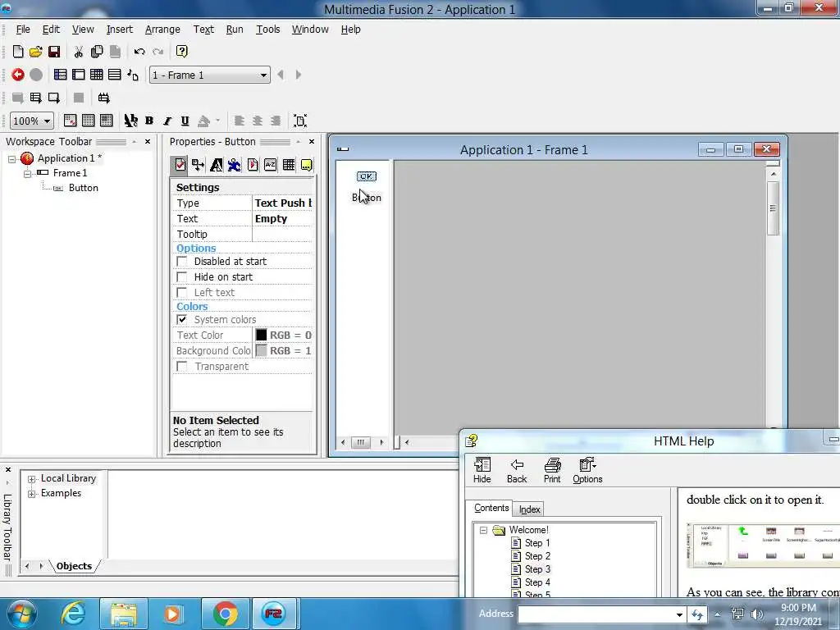This screenshot has height=630, width=840.
Task: Open the Data Elements music note icon
Action: click(x=133, y=75)
